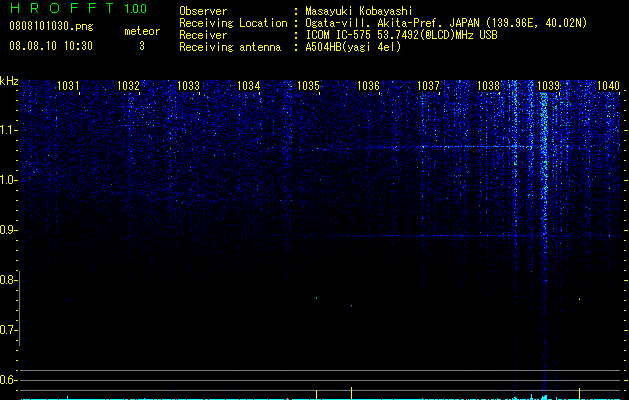Click the yellow detection marker near 1040
The width and height of the screenshot is (629, 400).
[579, 393]
